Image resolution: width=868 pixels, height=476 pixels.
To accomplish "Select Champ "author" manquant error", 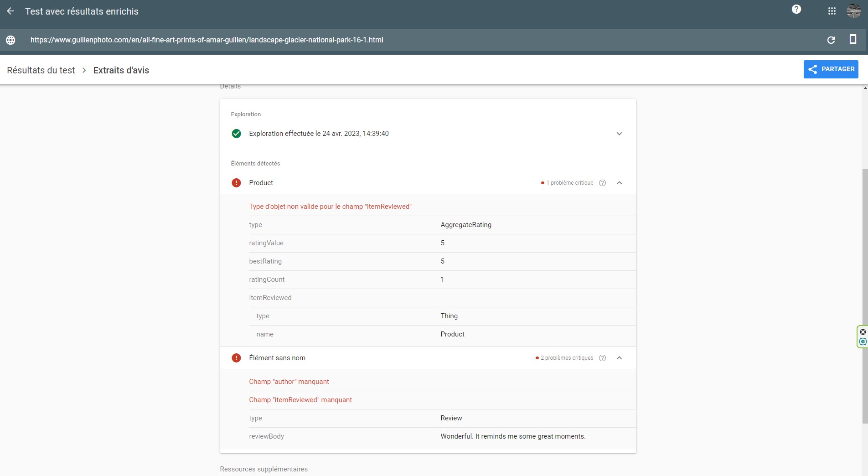I will pyautogui.click(x=289, y=382).
